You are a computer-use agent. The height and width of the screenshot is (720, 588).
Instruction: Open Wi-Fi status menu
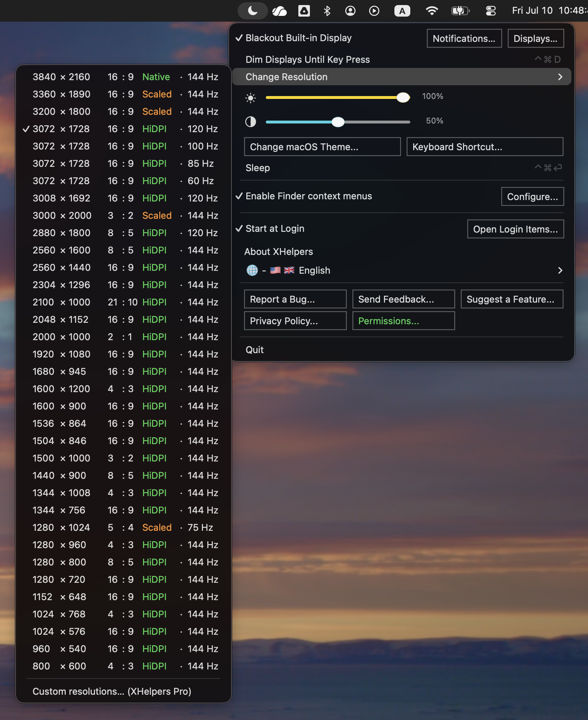tap(432, 11)
